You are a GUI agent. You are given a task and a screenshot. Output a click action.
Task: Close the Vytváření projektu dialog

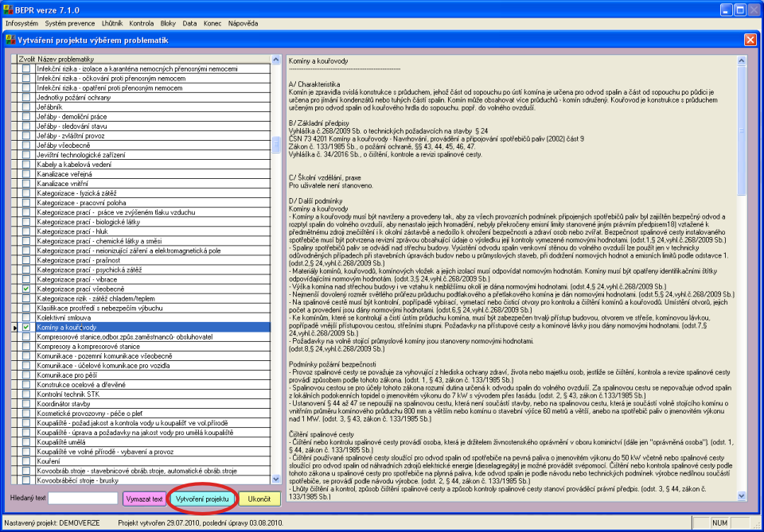(750, 40)
